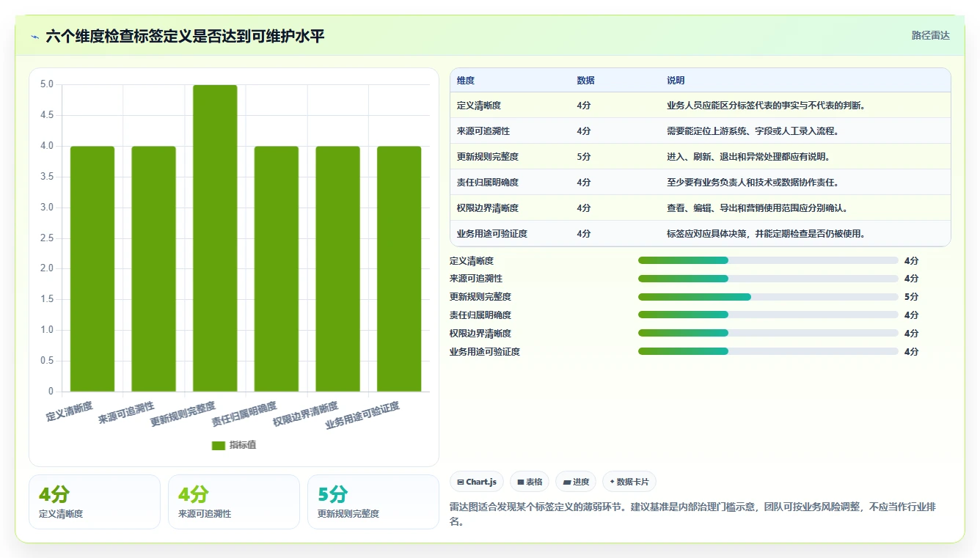The width and height of the screenshot is (980, 558).
Task: Click the 定义清晰度 bar in the chart
Action: pos(92,269)
